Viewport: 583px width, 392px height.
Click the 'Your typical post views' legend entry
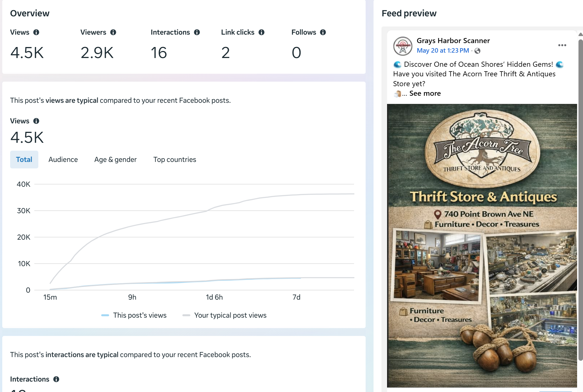pos(224,315)
